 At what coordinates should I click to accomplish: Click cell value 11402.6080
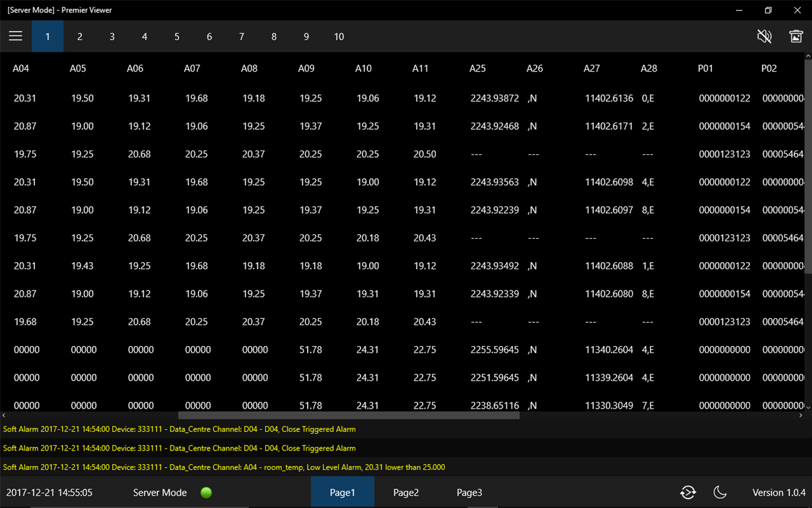click(x=609, y=294)
